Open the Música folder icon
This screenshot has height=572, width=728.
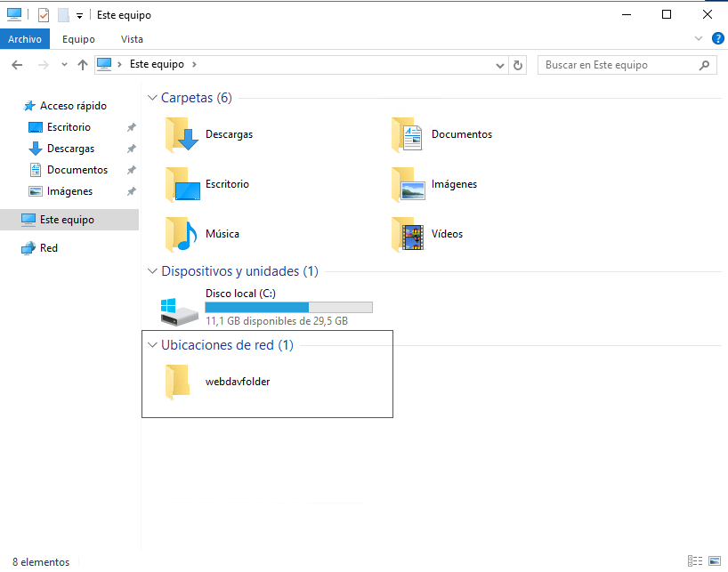[x=181, y=234]
